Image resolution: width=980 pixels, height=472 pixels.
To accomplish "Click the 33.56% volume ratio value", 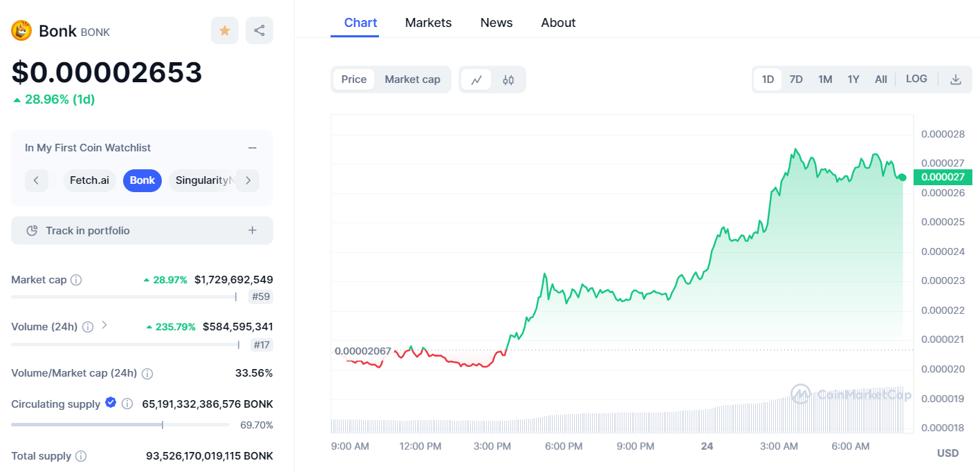I will click(x=254, y=373).
